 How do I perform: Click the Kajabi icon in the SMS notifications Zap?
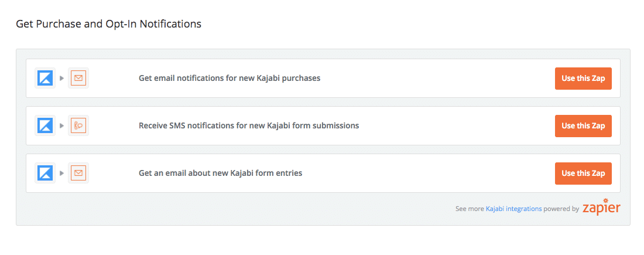pos(45,125)
